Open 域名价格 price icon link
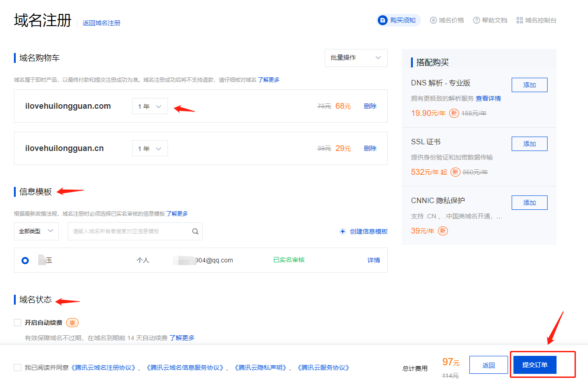This screenshot has height=390, width=588. pyautogui.click(x=433, y=20)
